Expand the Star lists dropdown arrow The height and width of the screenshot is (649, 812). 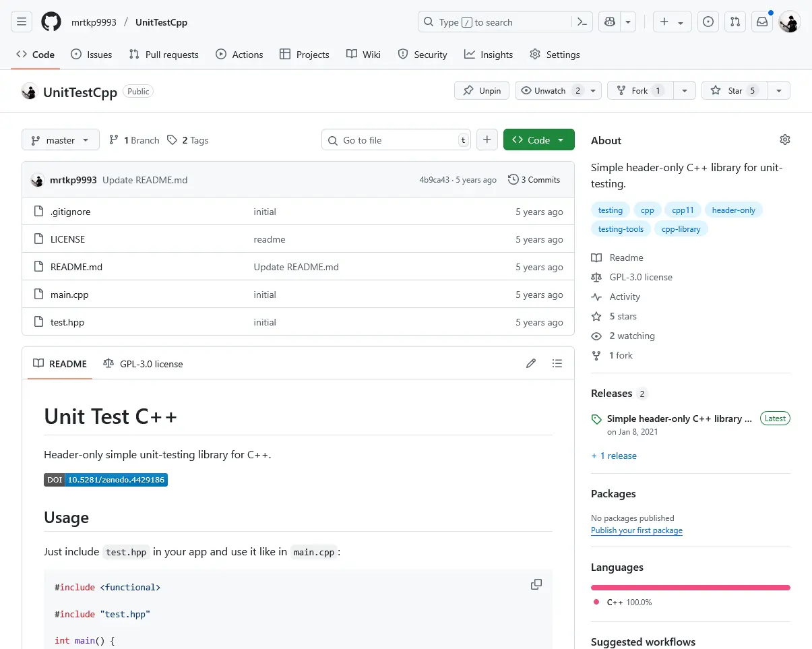(x=779, y=90)
